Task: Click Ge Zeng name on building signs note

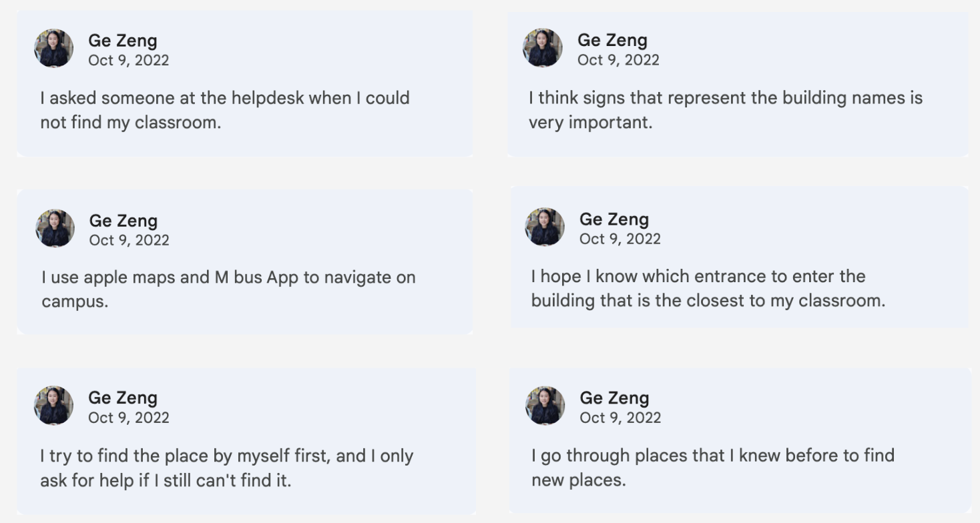Action: point(612,40)
